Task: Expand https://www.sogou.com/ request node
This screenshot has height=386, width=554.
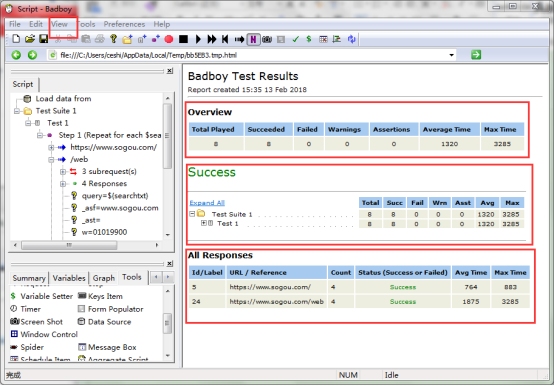Action: pyautogui.click(x=51, y=147)
